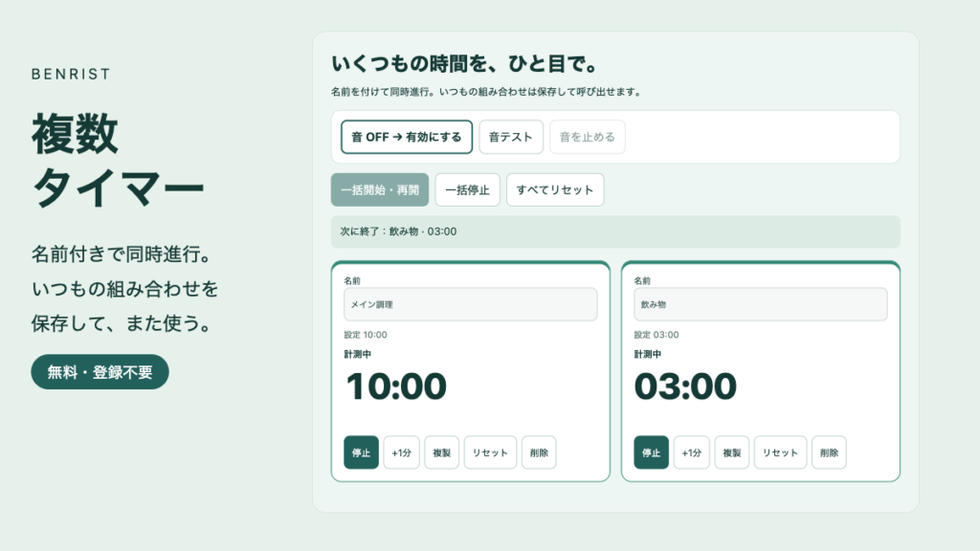Click the 03:00 countdown display

click(x=685, y=386)
